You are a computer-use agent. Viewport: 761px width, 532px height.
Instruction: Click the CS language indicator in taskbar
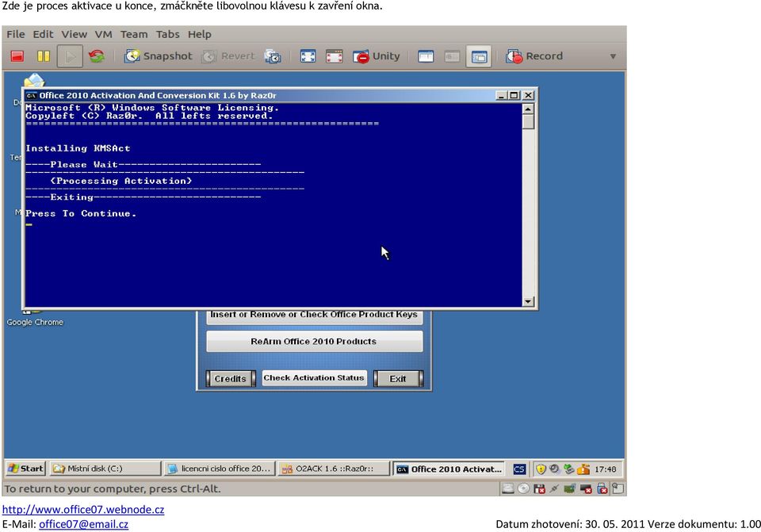519,469
